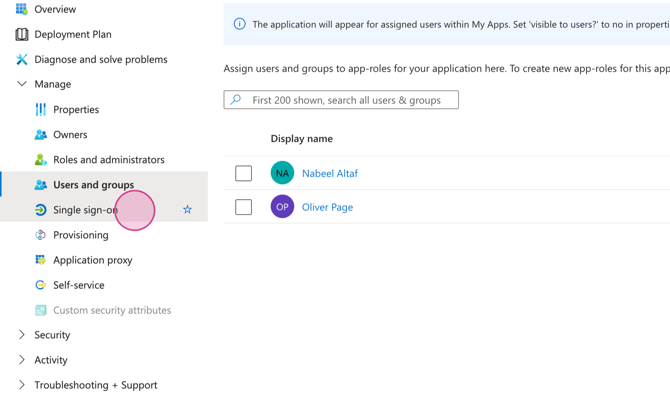Open the Self-service menu item
The height and width of the screenshot is (415, 670).
pos(78,285)
